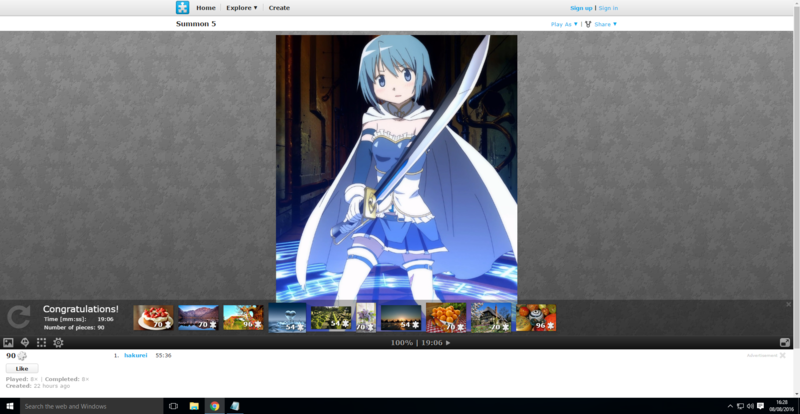Open the strawberry cake 70-piece puzzle
This screenshot has height=414, width=800.
click(x=153, y=318)
